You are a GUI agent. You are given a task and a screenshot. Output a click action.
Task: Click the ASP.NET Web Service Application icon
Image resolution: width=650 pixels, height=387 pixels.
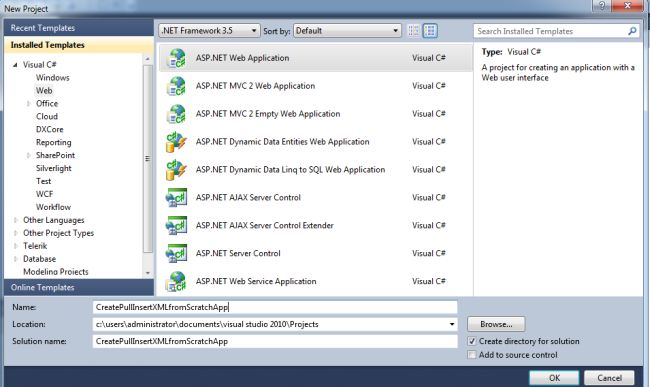pos(176,281)
